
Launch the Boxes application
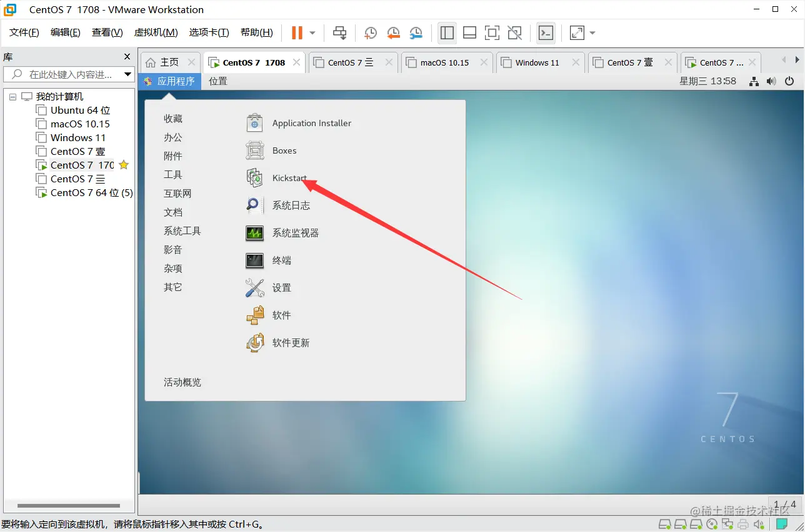pos(271,150)
